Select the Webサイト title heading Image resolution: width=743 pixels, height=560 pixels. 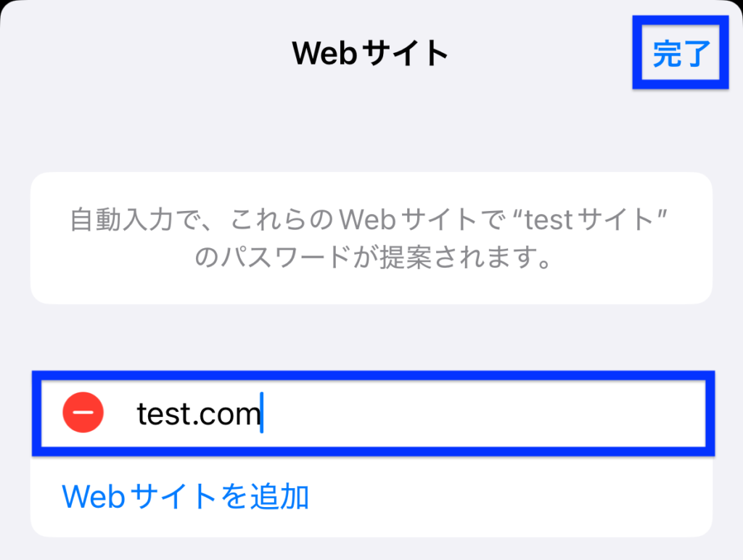point(370,53)
